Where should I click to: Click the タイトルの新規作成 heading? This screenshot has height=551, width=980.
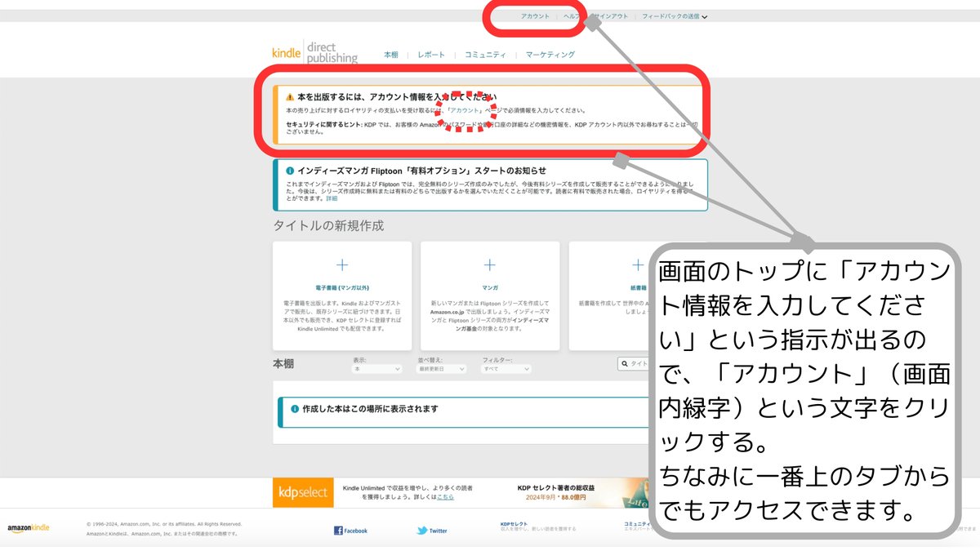(328, 225)
